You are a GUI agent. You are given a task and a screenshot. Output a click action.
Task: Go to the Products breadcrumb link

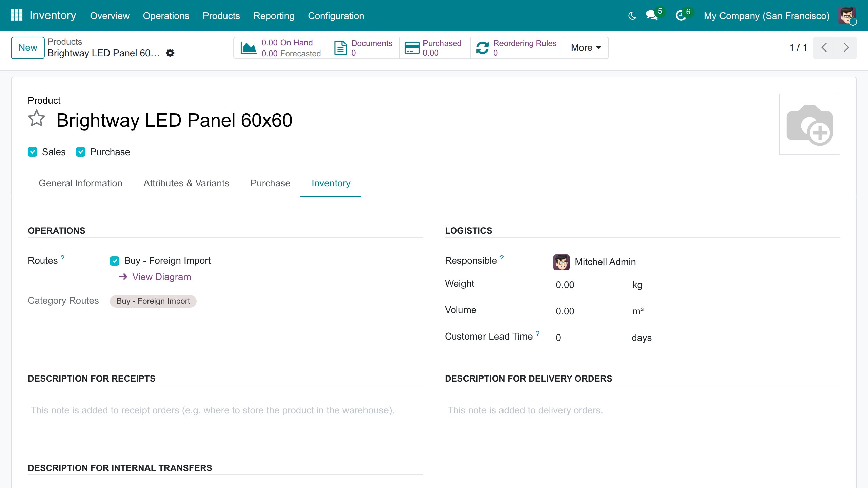pyautogui.click(x=65, y=42)
